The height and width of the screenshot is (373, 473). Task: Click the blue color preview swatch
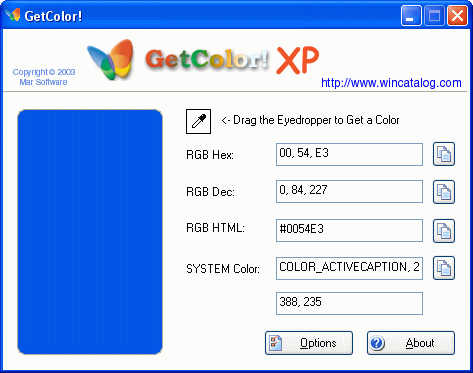click(90, 232)
